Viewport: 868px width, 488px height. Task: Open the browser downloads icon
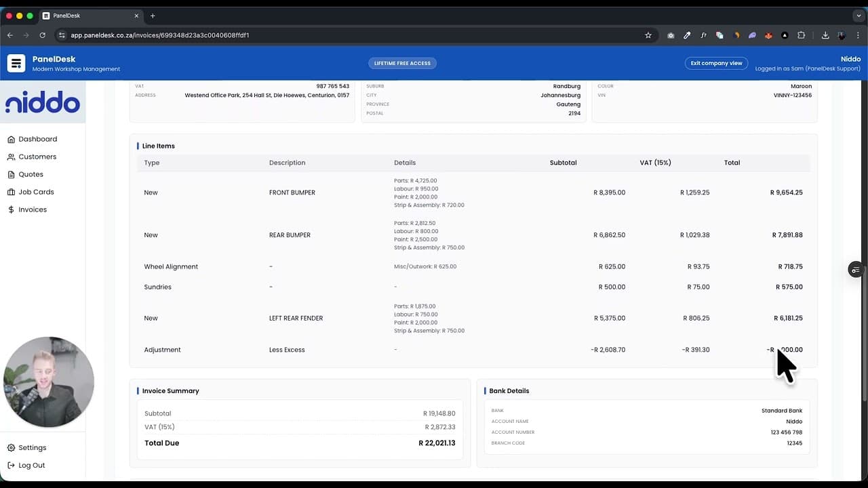click(x=825, y=35)
